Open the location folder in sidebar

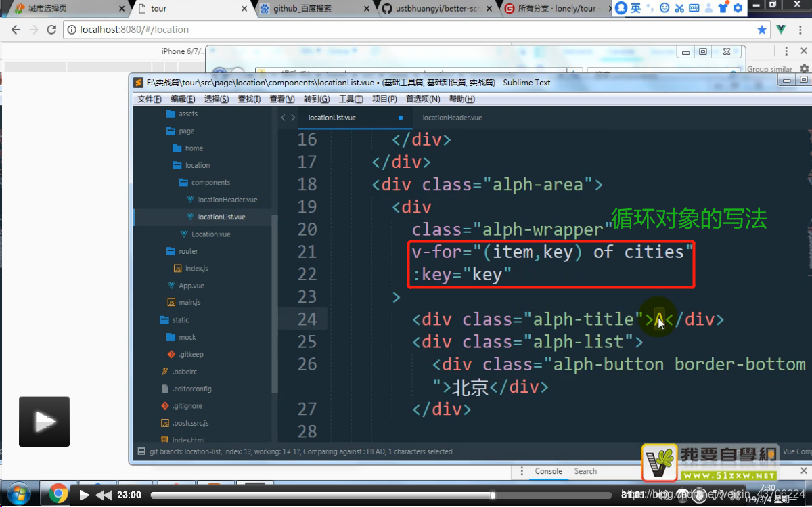pos(191,165)
